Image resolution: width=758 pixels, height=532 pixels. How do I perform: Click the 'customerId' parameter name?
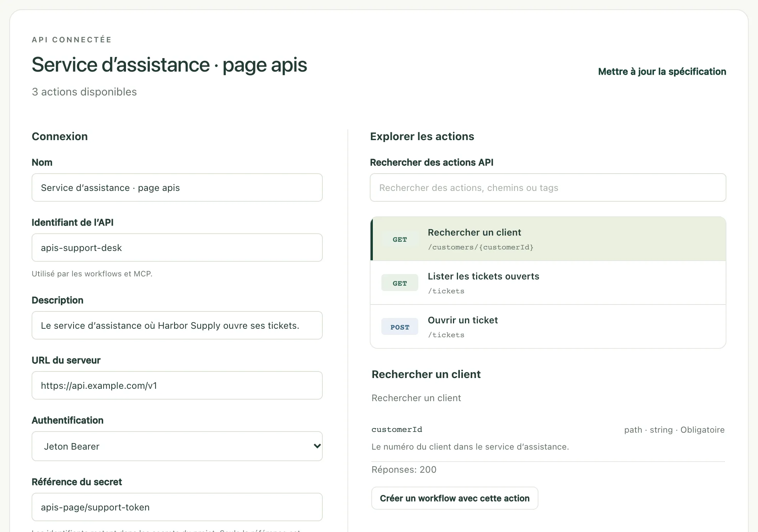[x=397, y=430]
